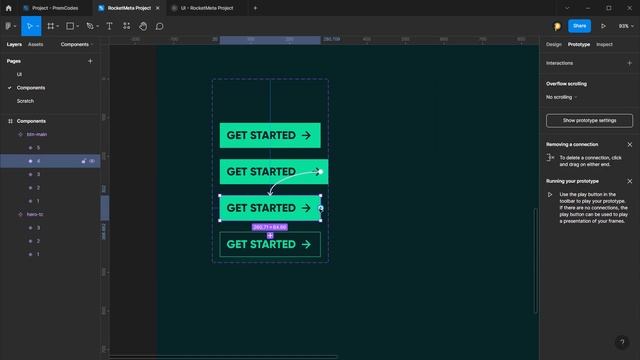Toggle lock on selected layer 4
Image resolution: width=640 pixels, height=360 pixels.
[84, 161]
